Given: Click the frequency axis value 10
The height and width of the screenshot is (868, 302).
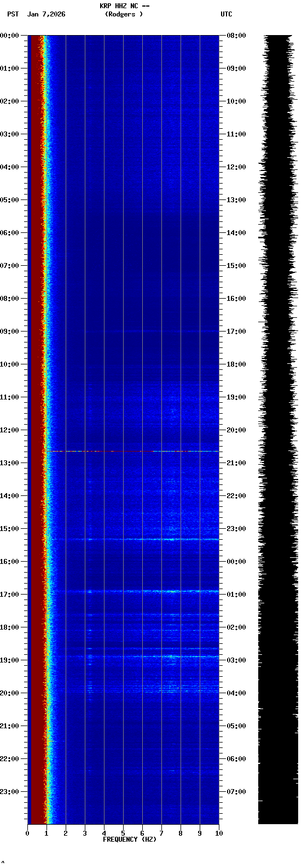Looking at the screenshot, I should (219, 833).
